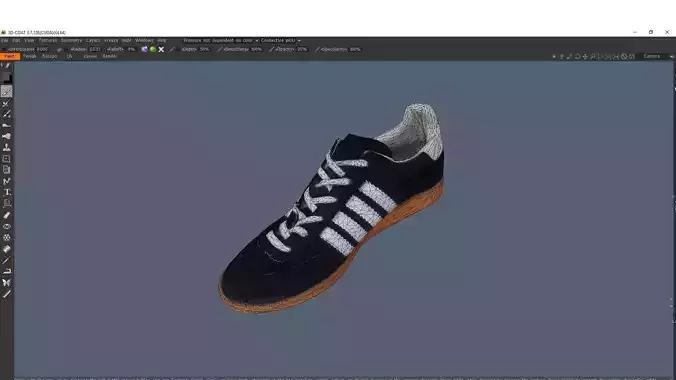Adjust the Opacity slider in top toolbar
Image resolution: width=676 pixels, height=380 pixels.
point(291,49)
